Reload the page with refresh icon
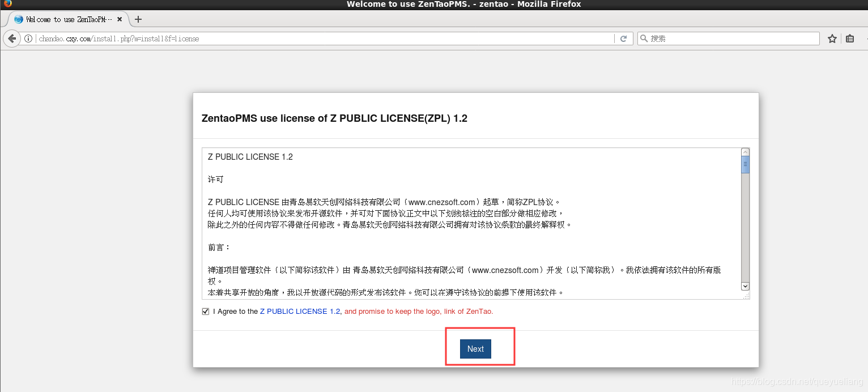 [623, 39]
